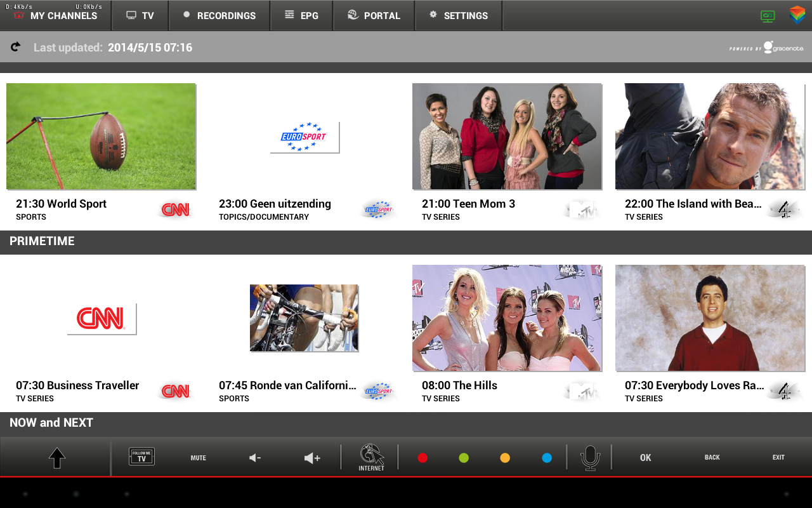This screenshot has height=508, width=812.
Task: Click the BACK button
Action: tap(712, 458)
